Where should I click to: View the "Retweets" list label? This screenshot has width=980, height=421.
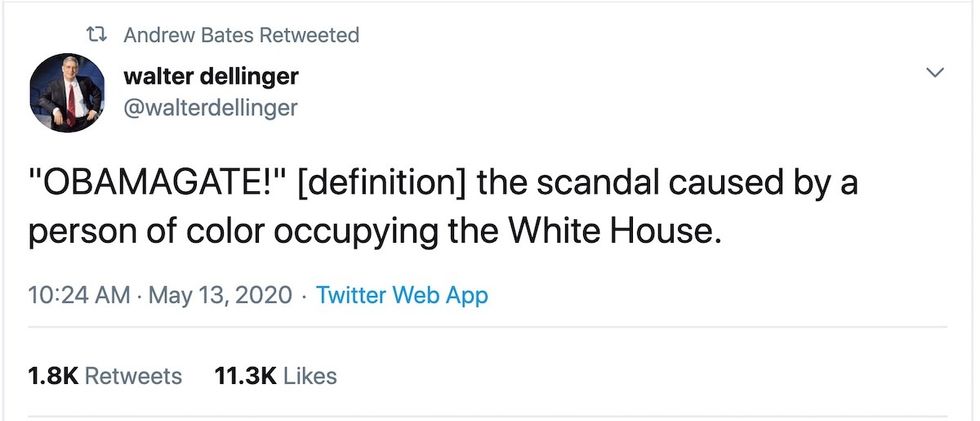click(x=134, y=376)
